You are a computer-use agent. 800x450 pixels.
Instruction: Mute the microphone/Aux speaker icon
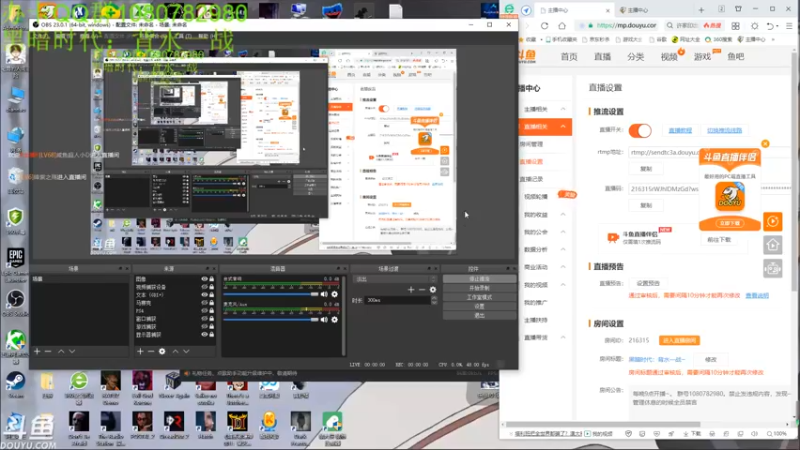[x=324, y=320]
